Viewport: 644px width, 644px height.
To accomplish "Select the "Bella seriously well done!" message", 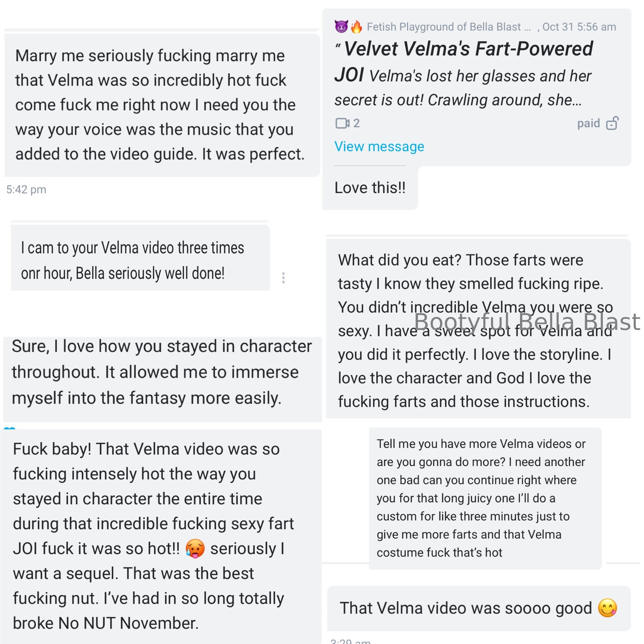I will (x=140, y=260).
